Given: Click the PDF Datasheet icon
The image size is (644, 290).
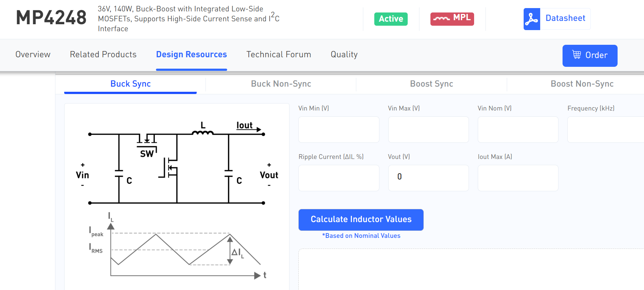Looking at the screenshot, I should (532, 19).
